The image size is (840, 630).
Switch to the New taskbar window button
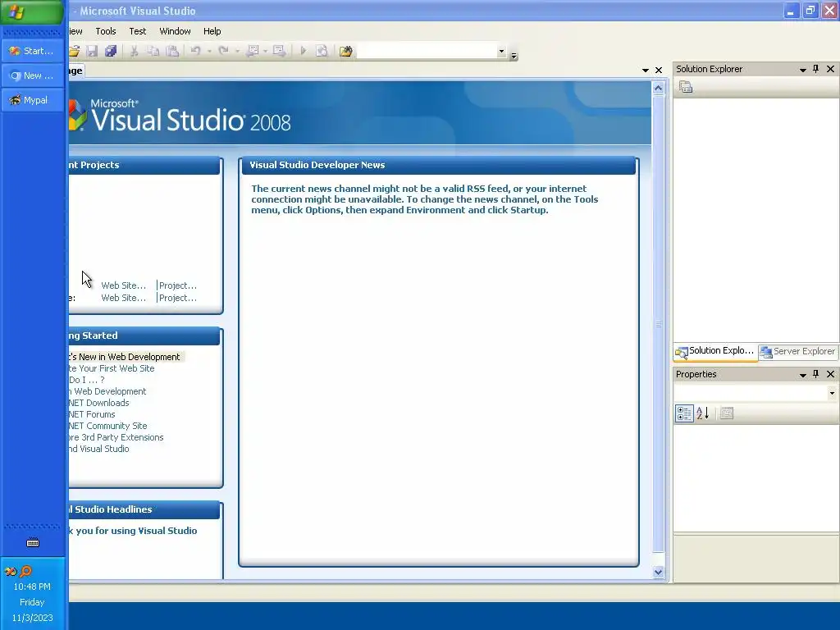32,75
